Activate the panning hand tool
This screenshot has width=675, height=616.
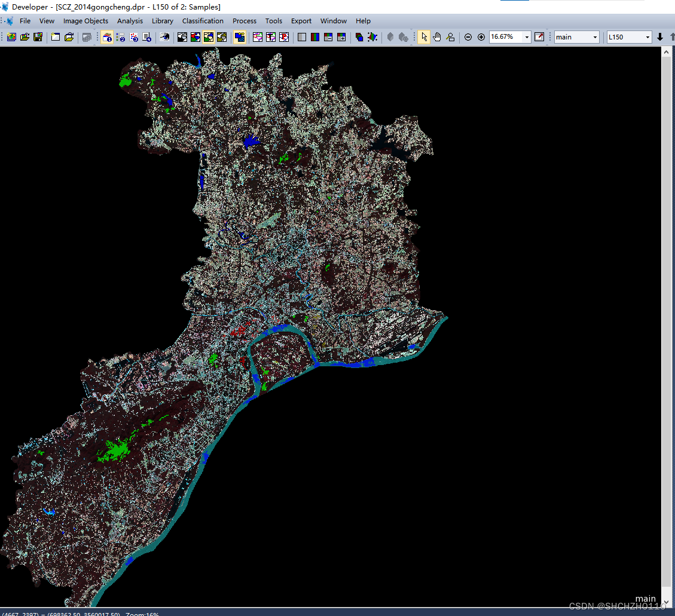click(x=436, y=36)
